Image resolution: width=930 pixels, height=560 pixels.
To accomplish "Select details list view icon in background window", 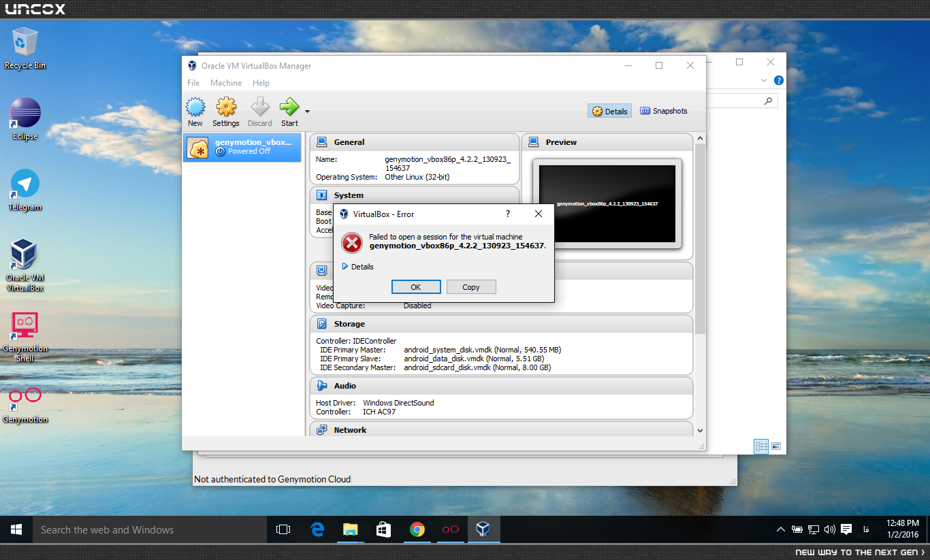I will 761,446.
